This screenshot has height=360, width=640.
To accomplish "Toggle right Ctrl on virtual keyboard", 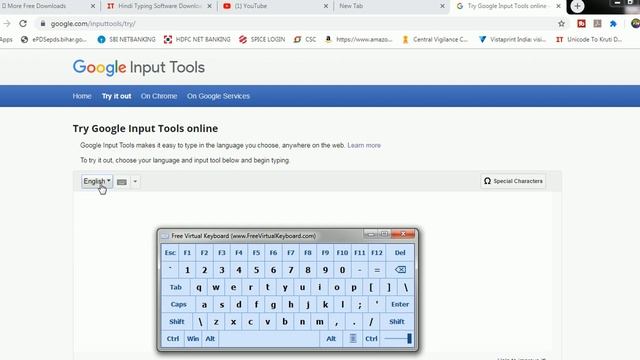I will (371, 338).
